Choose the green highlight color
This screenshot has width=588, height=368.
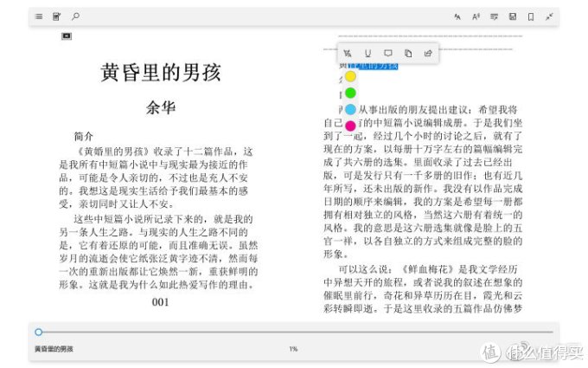click(x=350, y=93)
